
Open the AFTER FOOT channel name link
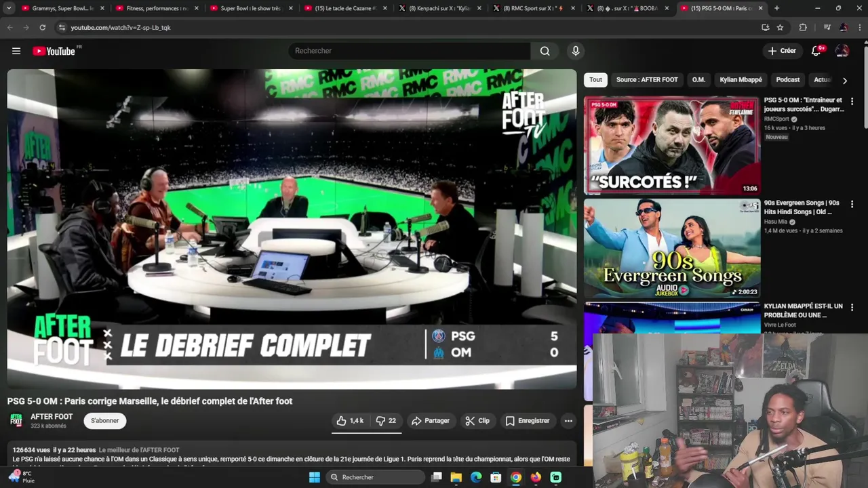(x=52, y=417)
